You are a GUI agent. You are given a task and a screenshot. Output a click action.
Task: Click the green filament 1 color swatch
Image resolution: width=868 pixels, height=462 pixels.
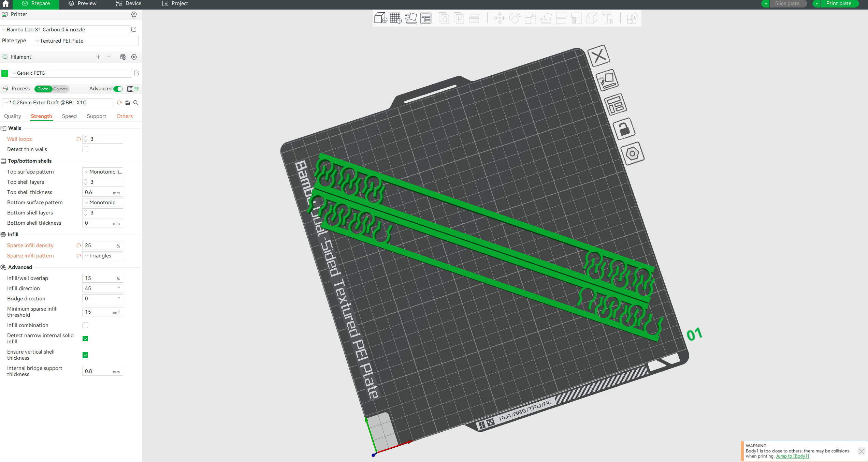(x=5, y=73)
